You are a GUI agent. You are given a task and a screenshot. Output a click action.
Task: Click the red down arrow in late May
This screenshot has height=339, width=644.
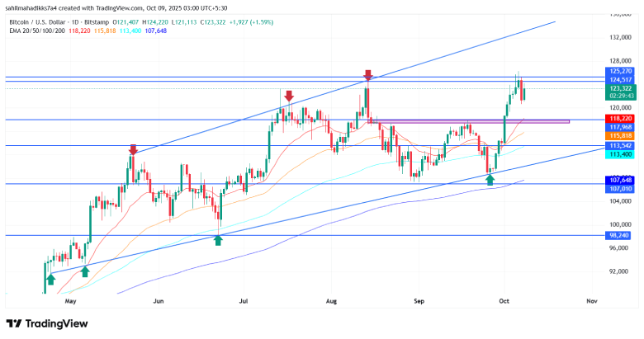[134, 149]
